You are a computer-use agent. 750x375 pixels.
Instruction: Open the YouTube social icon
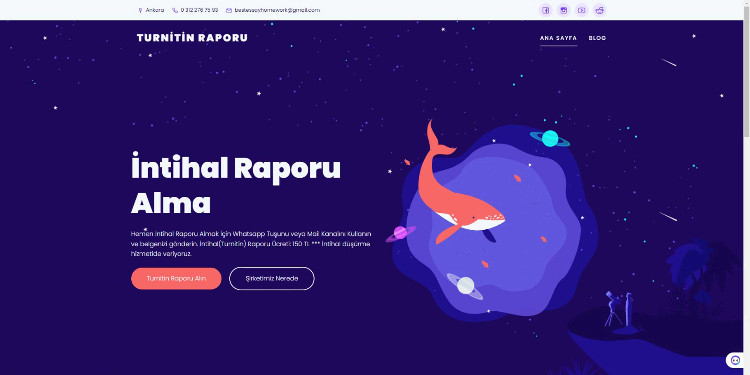click(x=582, y=10)
